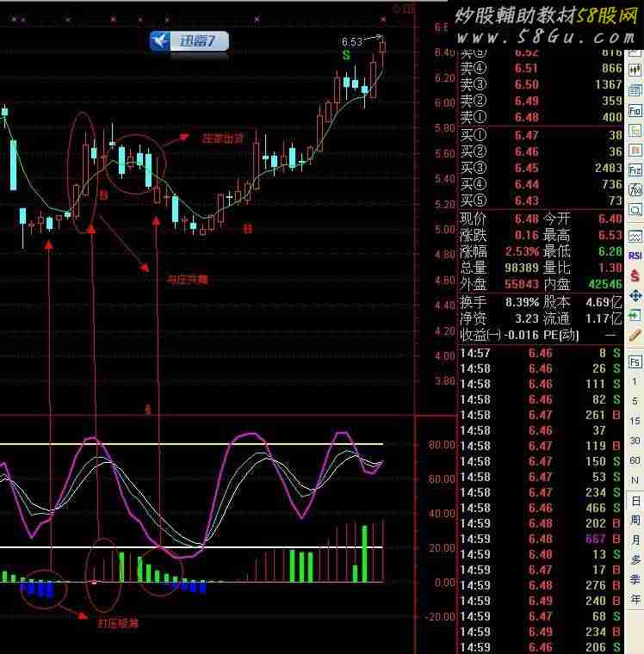
Task: Open the f(x) formula manager icon
Action: click(635, 190)
